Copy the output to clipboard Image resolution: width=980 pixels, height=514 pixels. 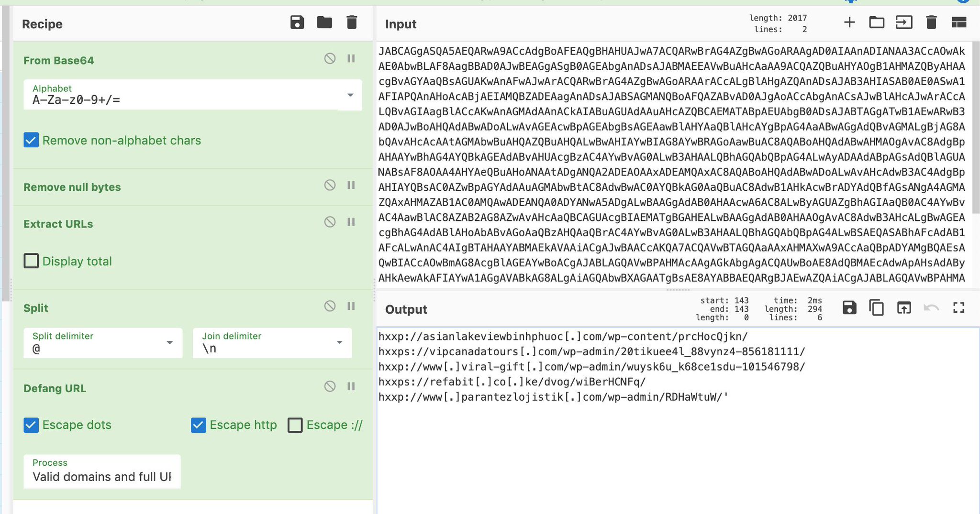877,308
